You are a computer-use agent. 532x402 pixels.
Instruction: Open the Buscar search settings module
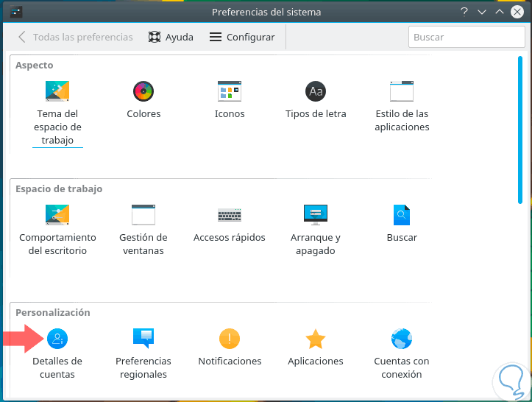(x=402, y=216)
